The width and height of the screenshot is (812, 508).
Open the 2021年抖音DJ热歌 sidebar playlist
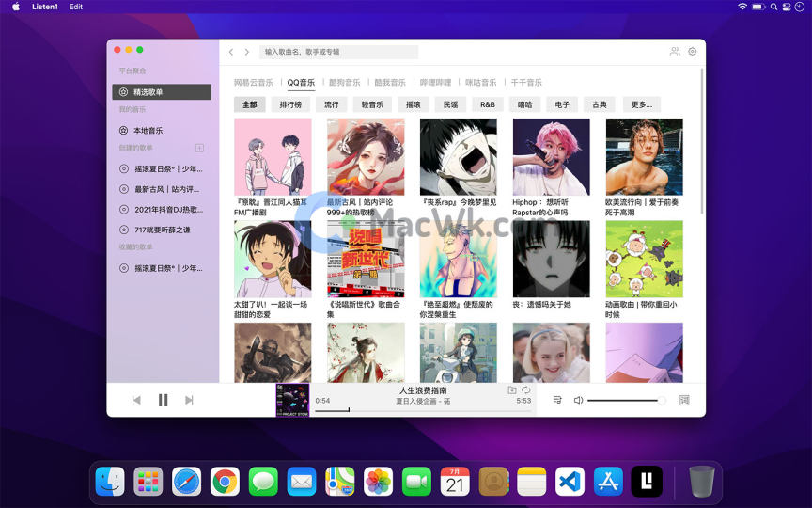coord(162,210)
